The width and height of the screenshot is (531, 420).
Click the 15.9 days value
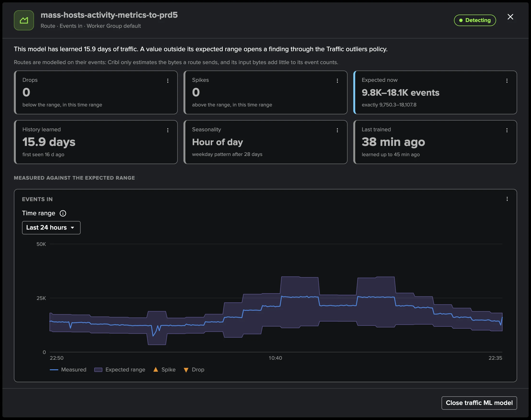point(49,142)
